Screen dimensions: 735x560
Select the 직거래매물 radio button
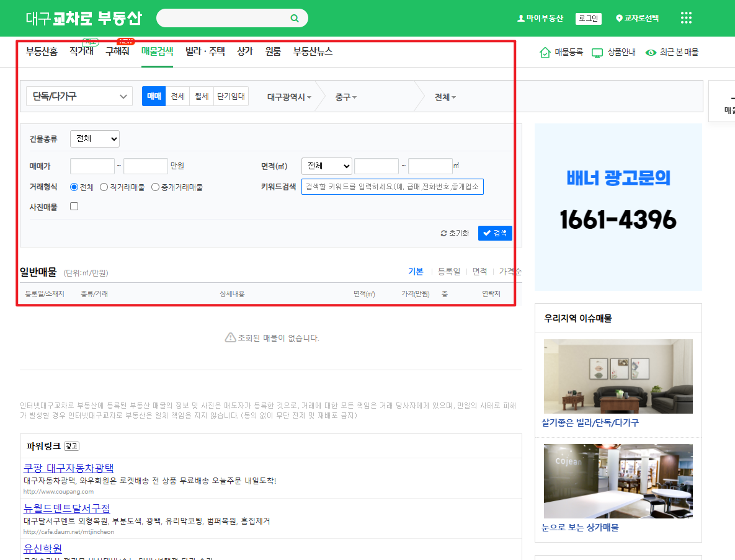(x=104, y=187)
